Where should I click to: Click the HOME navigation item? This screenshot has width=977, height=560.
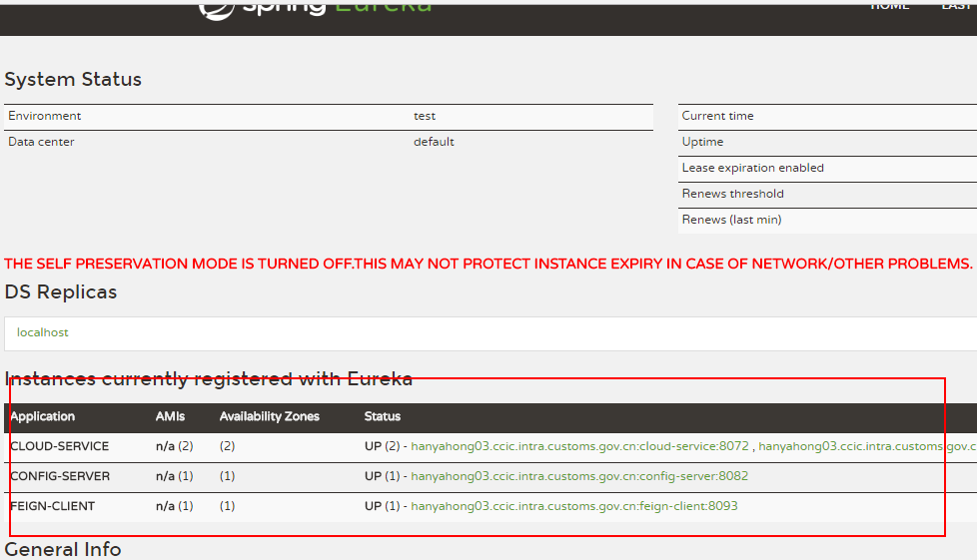pyautogui.click(x=890, y=6)
